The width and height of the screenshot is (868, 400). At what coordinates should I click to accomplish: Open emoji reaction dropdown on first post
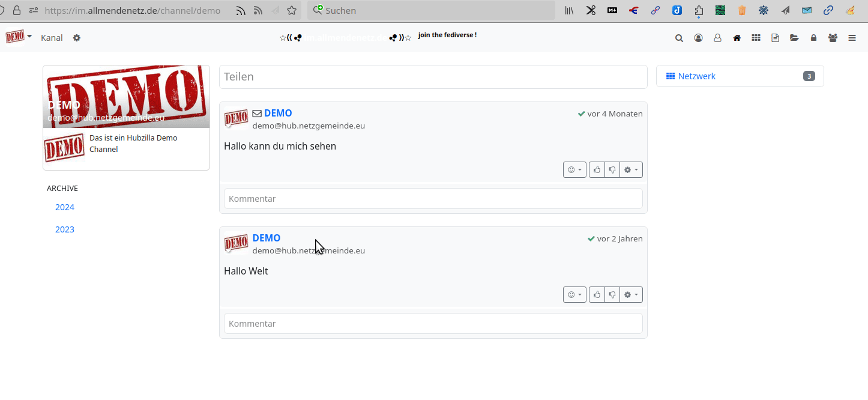(x=574, y=170)
